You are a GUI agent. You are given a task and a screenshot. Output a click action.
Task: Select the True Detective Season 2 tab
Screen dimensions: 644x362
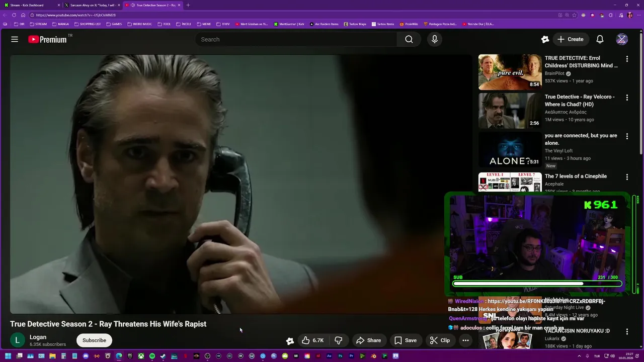[x=152, y=5]
